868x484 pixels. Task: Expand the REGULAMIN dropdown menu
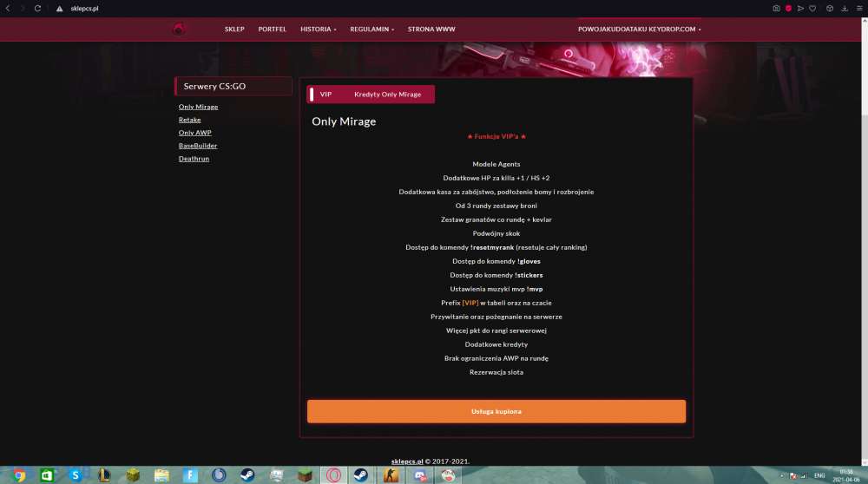point(372,29)
